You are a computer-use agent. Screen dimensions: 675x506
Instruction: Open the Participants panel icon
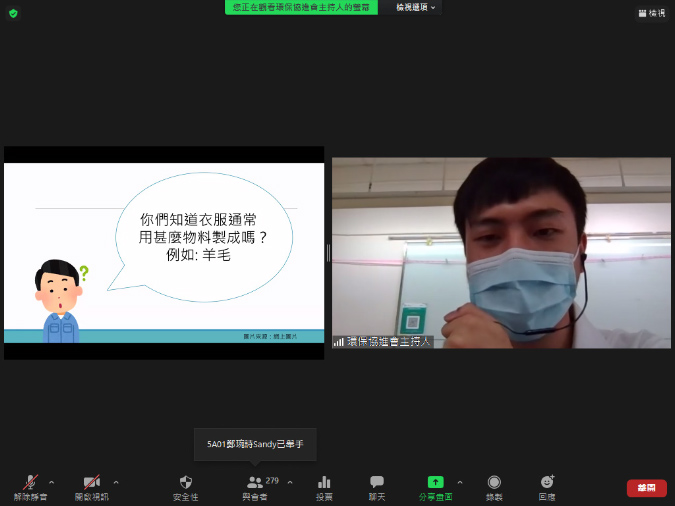[254, 483]
